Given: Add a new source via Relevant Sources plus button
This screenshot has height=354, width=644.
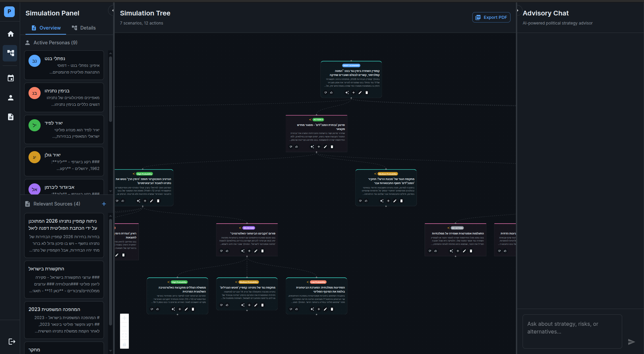Looking at the screenshot, I should point(104,204).
